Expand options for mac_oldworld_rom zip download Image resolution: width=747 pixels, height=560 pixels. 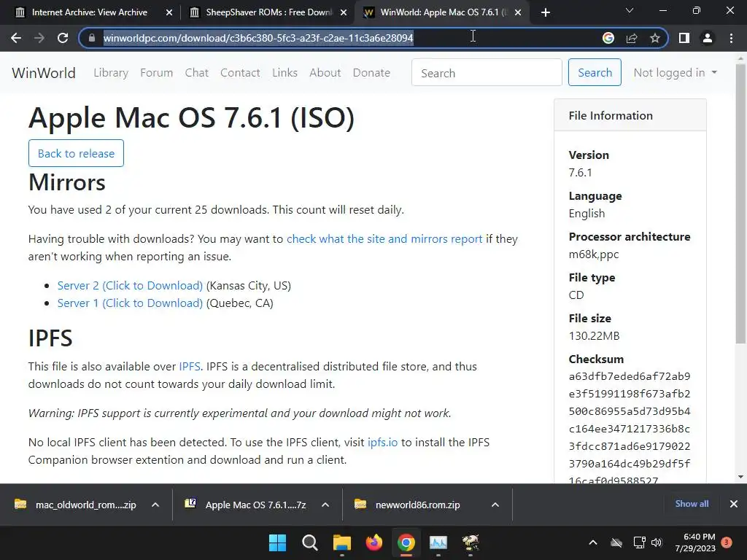point(155,505)
